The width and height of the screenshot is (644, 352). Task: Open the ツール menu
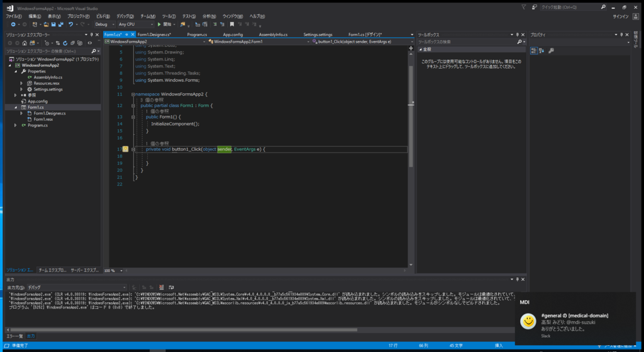pos(169,16)
